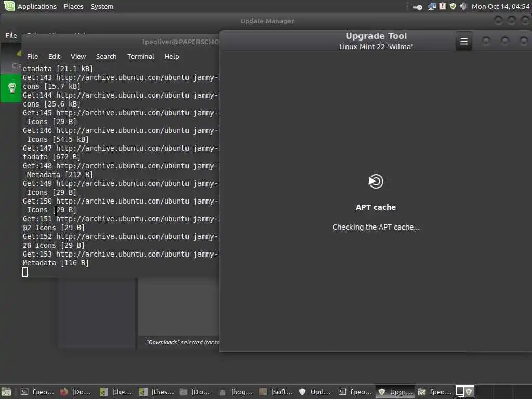Click terminal line starting with 'Get:145'

121,113
